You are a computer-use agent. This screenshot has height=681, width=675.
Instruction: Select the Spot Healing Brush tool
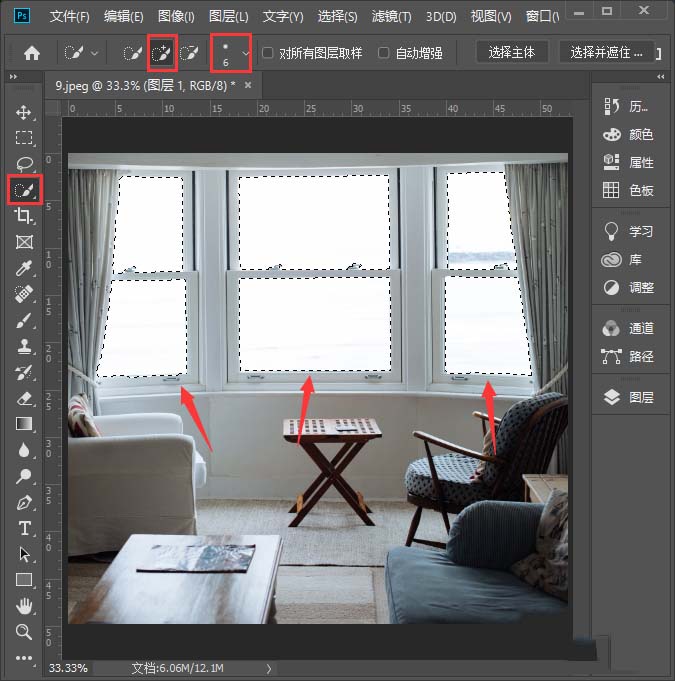tap(23, 294)
